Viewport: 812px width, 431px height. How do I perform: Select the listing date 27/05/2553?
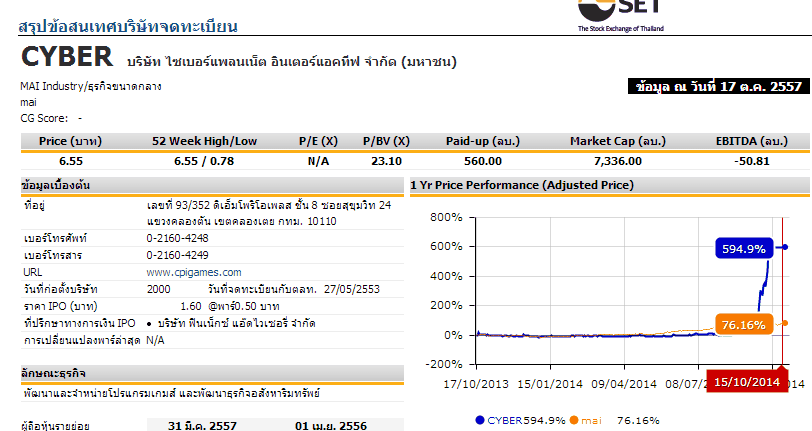point(352,289)
